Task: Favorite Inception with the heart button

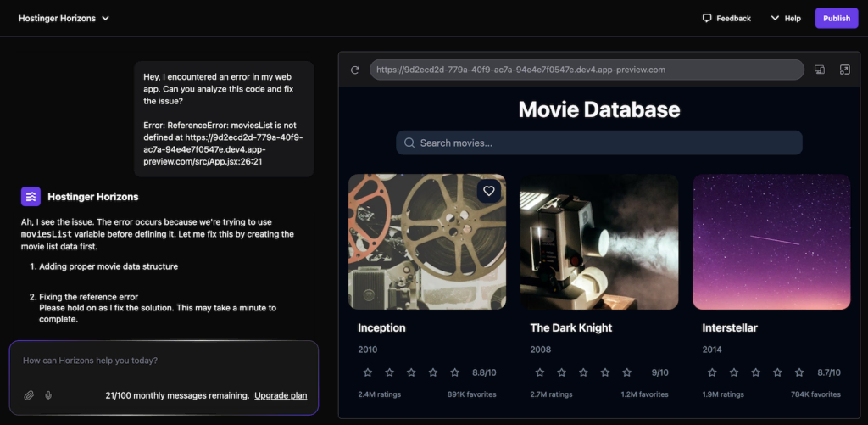Action: (488, 191)
